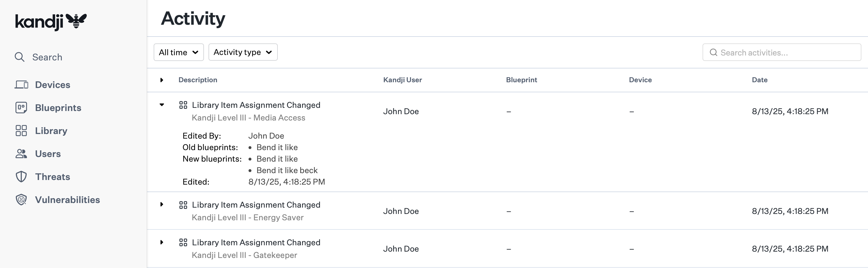Click the Date column header
The image size is (868, 268).
(760, 80)
